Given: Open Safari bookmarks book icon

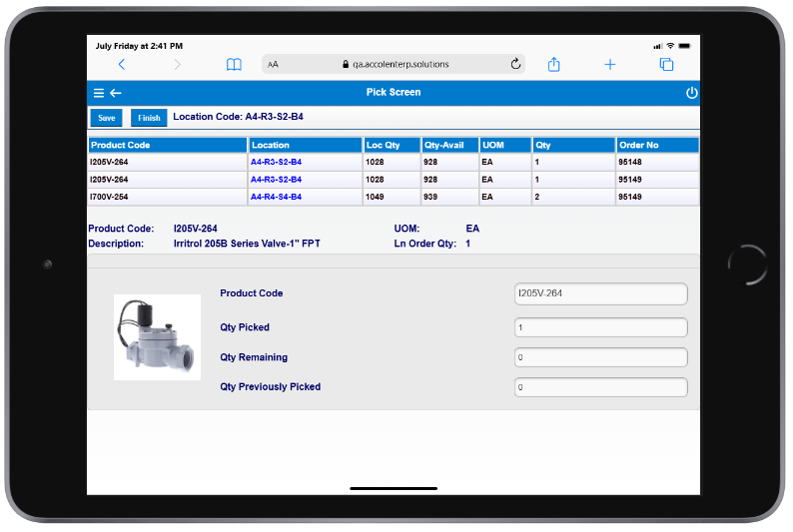Looking at the screenshot, I should (x=234, y=64).
